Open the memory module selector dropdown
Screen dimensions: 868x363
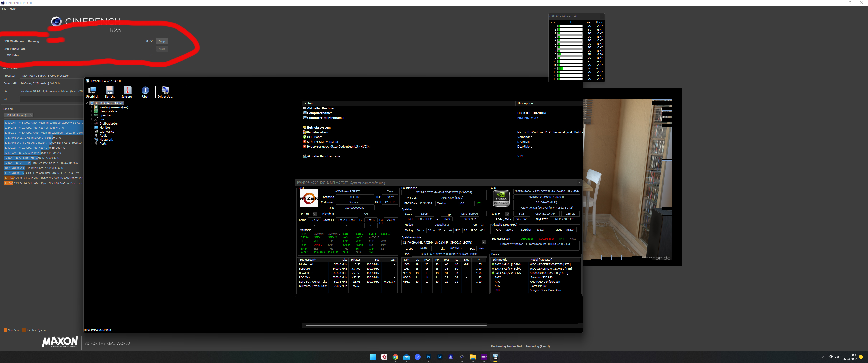[484, 243]
